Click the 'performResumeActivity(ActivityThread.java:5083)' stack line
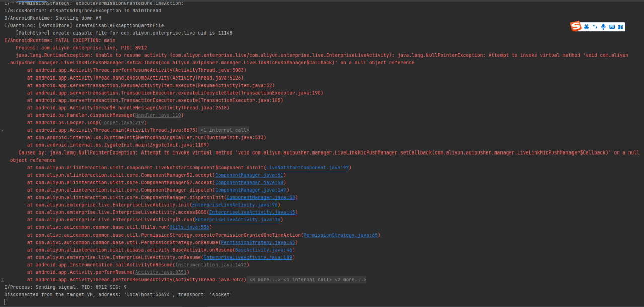This screenshot has height=307, width=644. (x=136, y=70)
